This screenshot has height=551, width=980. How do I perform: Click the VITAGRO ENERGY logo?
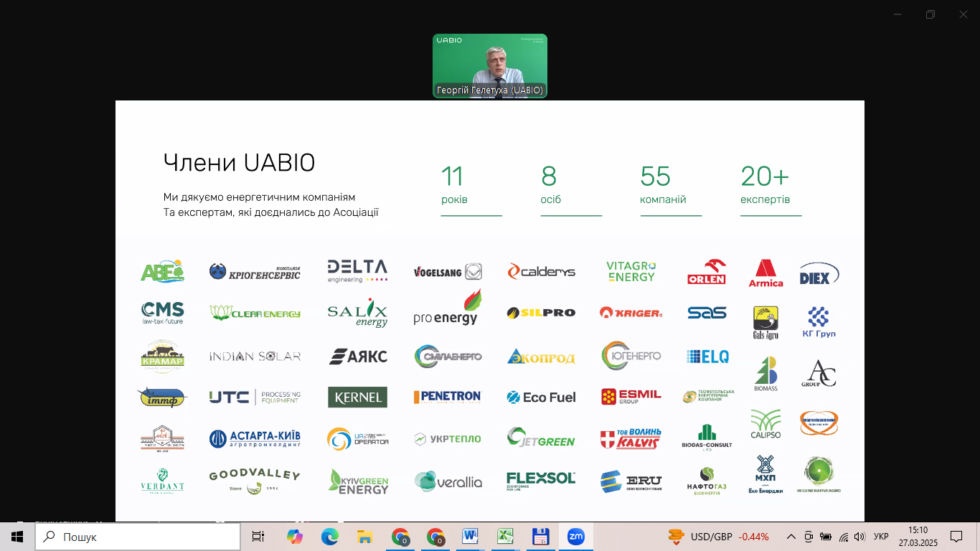click(x=631, y=270)
